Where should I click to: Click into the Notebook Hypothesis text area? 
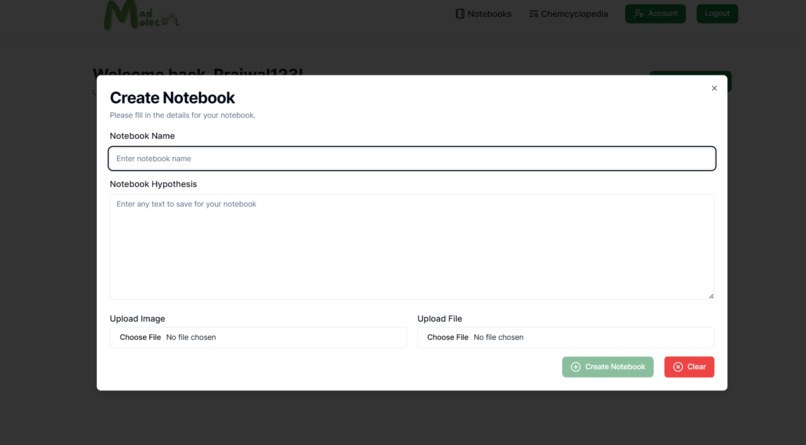pyautogui.click(x=412, y=247)
